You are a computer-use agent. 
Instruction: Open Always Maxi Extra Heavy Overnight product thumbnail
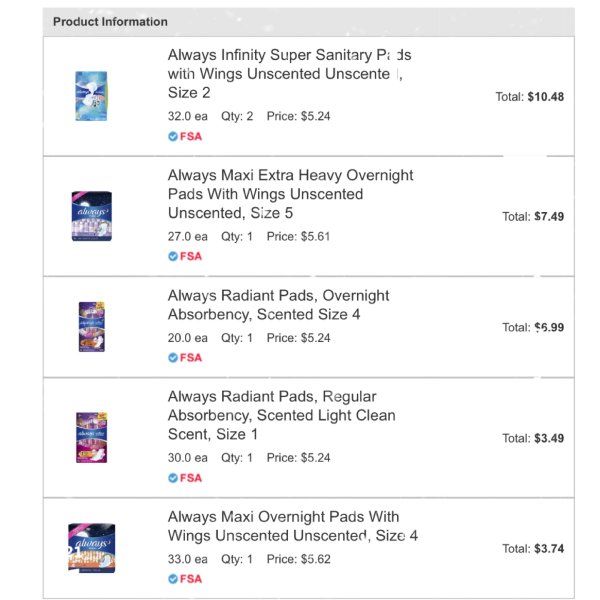click(x=92, y=216)
